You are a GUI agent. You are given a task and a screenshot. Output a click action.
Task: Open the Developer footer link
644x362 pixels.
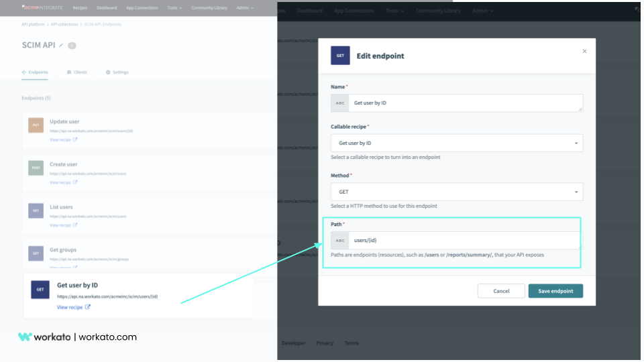pos(293,343)
